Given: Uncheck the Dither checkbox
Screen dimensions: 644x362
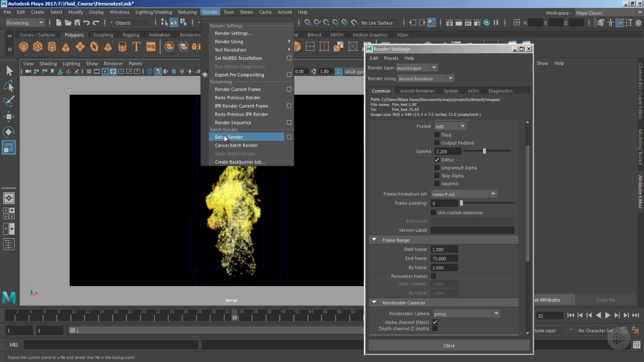Looking at the screenshot, I should click(x=437, y=160).
